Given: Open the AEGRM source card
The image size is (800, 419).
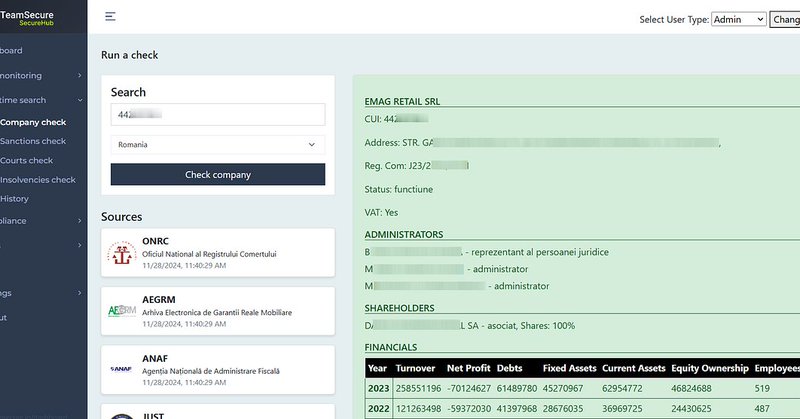Looking at the screenshot, I should coord(218,311).
